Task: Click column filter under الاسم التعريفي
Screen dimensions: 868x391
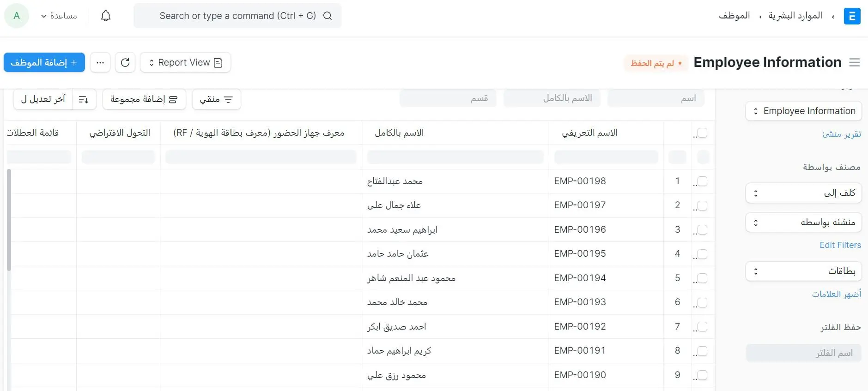Action: click(x=606, y=157)
